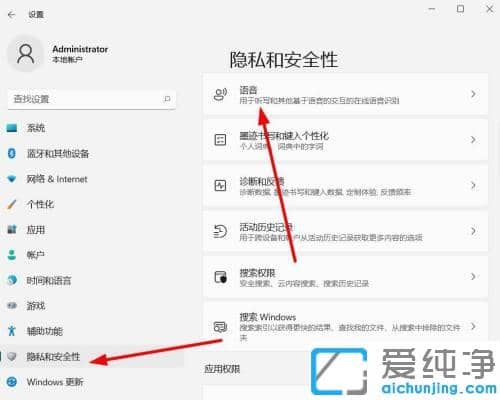Click the 搜索 Windows icon

220,327
